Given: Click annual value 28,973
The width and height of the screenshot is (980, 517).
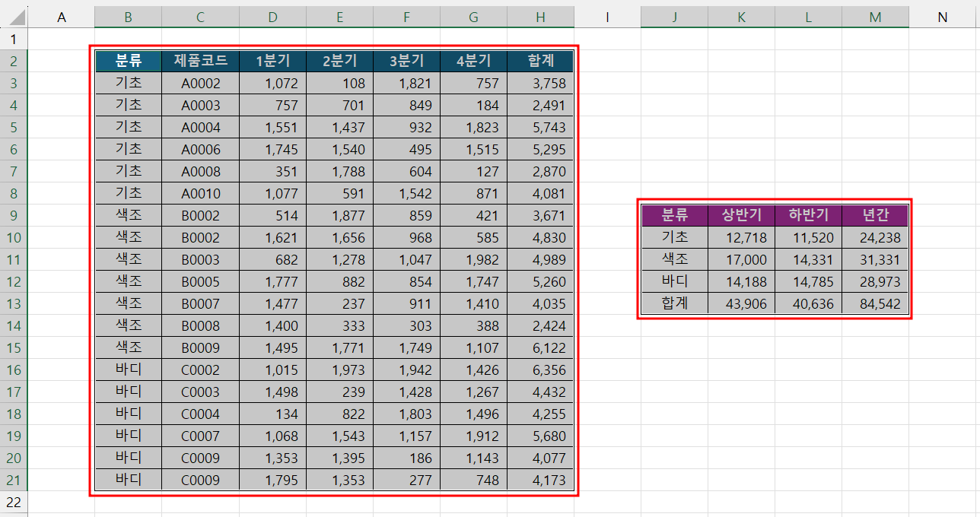Looking at the screenshot, I should [875, 282].
